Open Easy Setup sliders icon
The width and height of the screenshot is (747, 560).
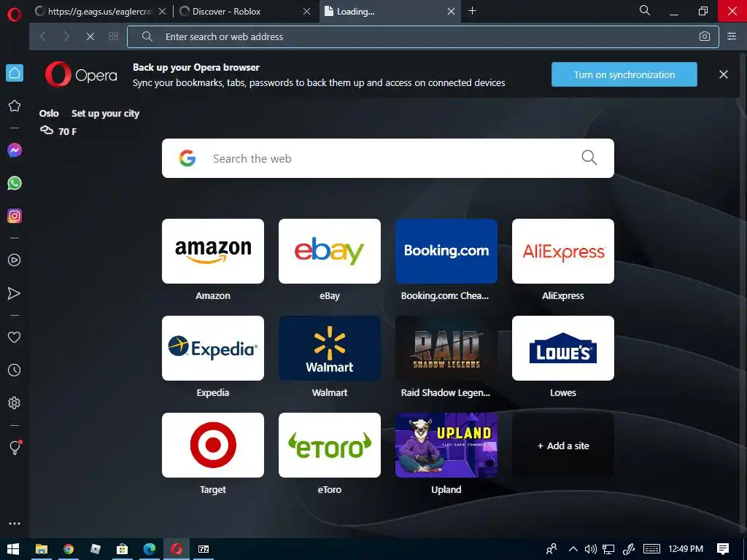click(732, 36)
